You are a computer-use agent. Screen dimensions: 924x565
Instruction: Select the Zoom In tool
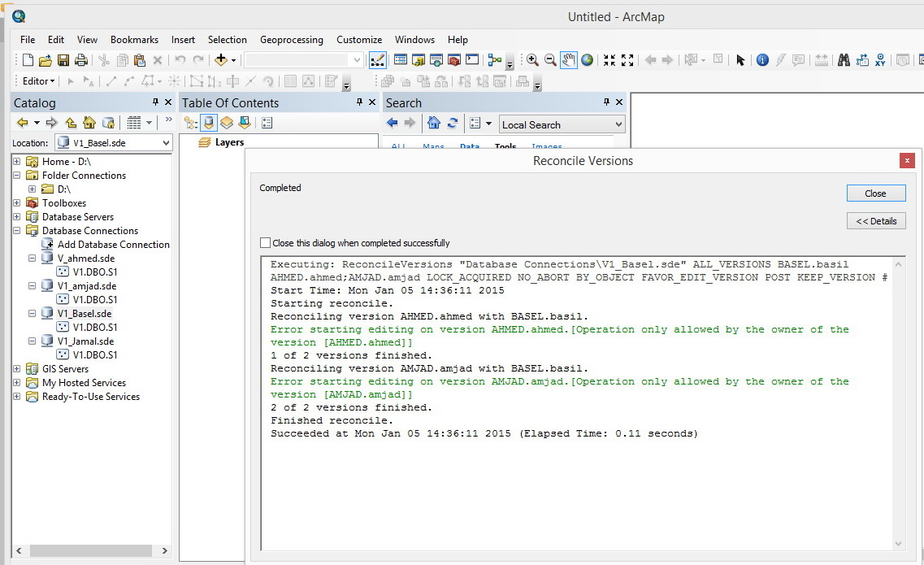[532, 60]
